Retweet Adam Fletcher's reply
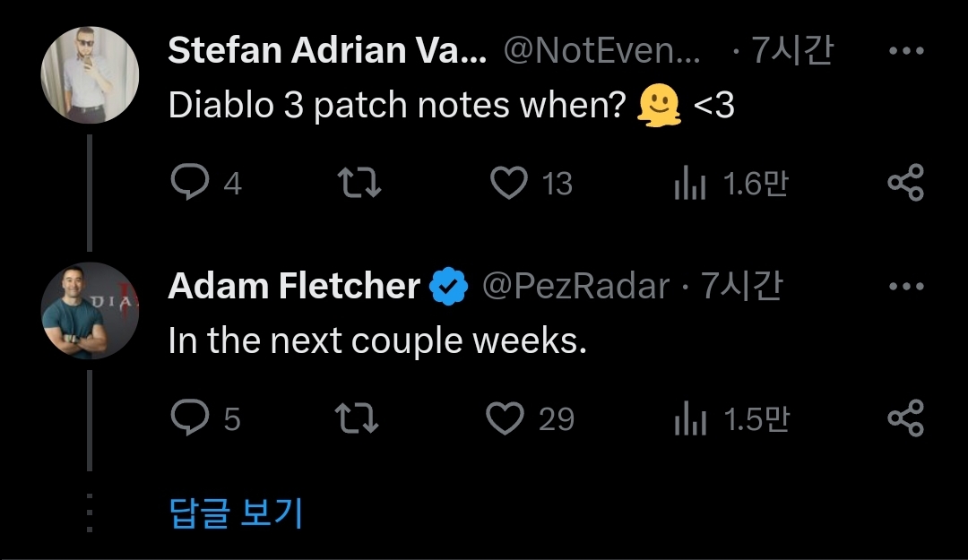Screen dimensions: 968x560 356,418
